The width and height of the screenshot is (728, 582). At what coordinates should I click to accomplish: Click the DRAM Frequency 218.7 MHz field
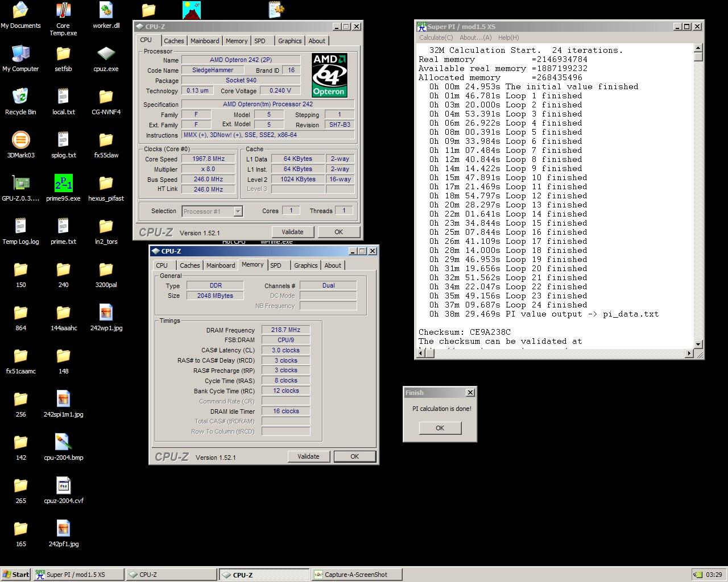286,330
